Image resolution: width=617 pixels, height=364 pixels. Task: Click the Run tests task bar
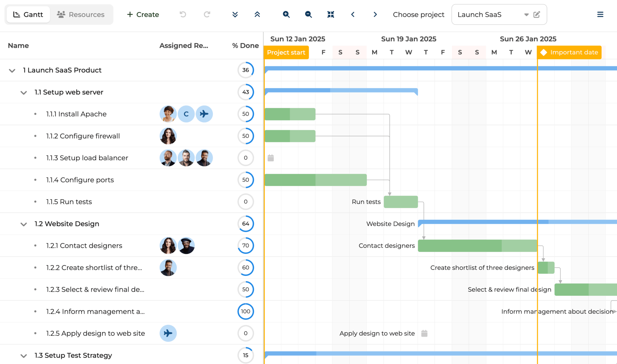coord(401,202)
